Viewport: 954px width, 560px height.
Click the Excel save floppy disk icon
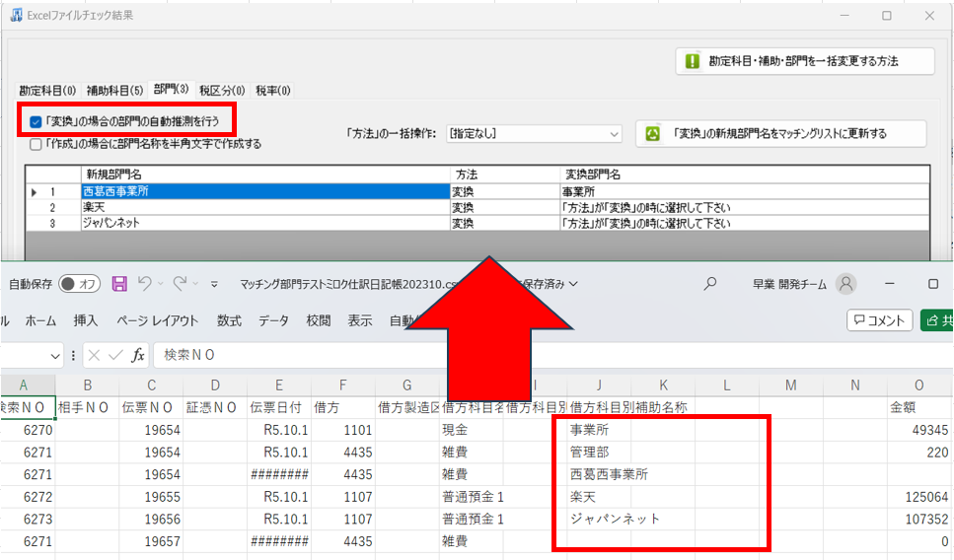click(x=119, y=283)
